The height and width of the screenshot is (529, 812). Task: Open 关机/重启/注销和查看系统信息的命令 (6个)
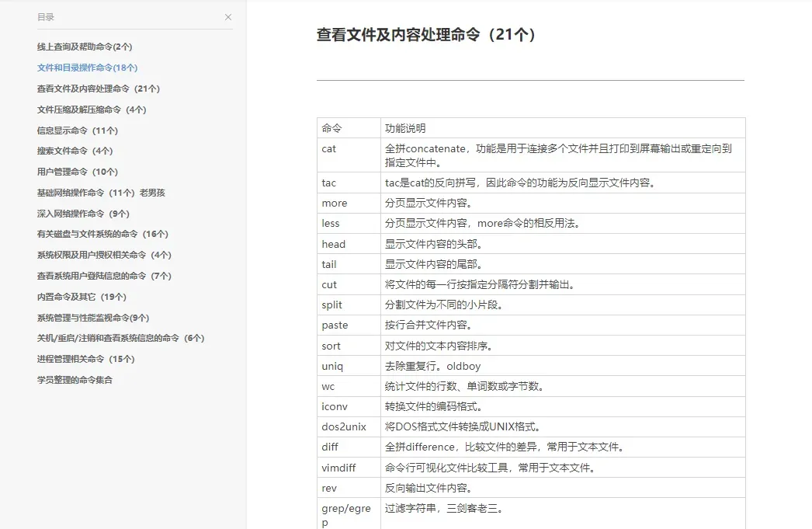tap(120, 338)
